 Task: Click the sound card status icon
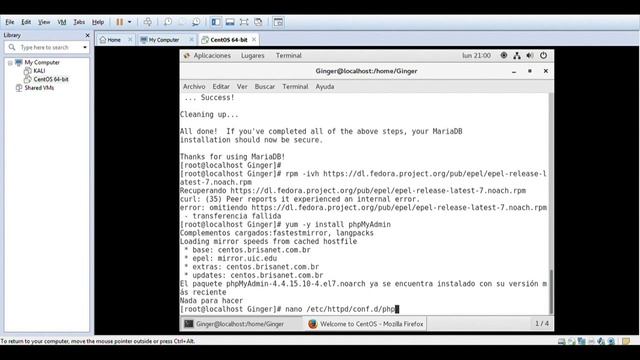click(x=601, y=341)
